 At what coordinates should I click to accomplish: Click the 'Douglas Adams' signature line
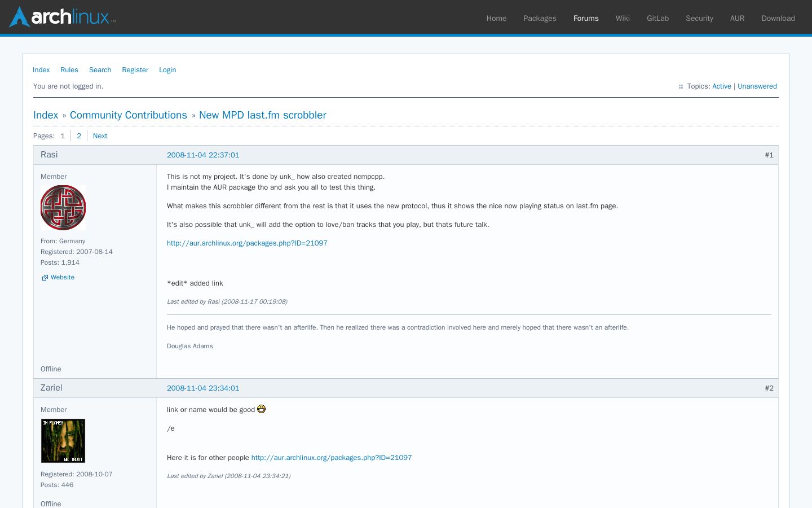point(190,346)
